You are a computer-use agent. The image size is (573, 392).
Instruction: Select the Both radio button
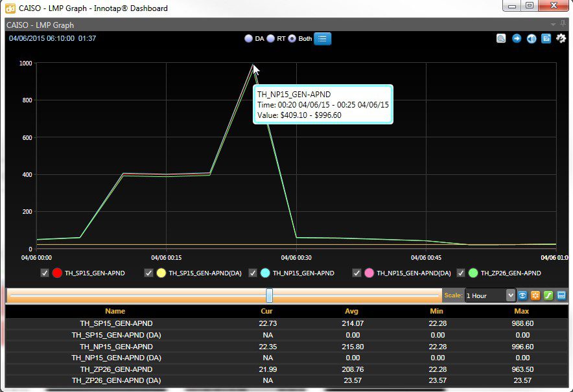click(292, 38)
